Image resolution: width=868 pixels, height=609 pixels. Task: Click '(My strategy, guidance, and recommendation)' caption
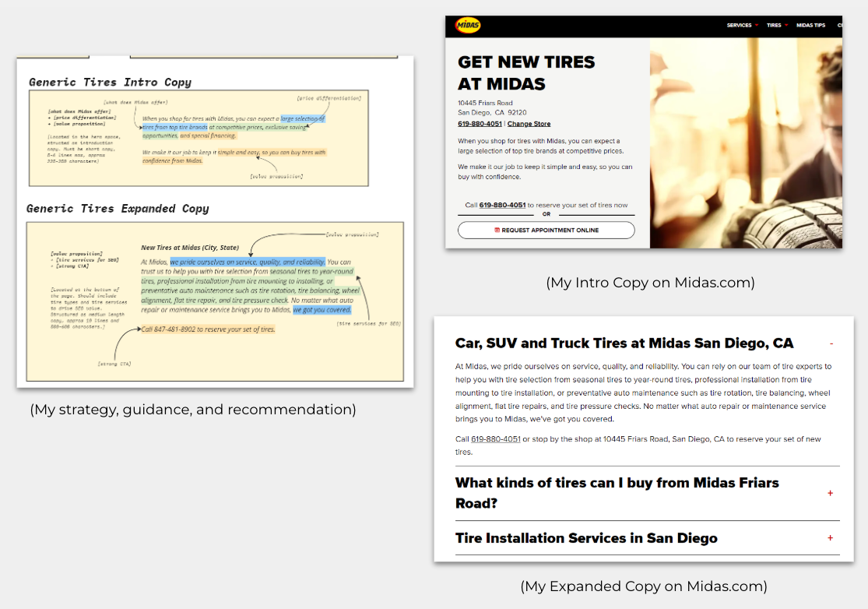click(x=192, y=409)
